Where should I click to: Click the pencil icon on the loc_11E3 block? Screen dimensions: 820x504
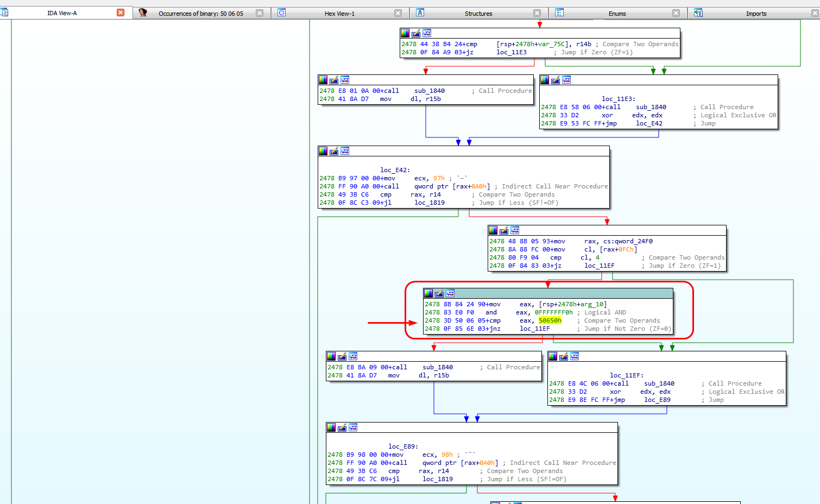click(x=556, y=80)
